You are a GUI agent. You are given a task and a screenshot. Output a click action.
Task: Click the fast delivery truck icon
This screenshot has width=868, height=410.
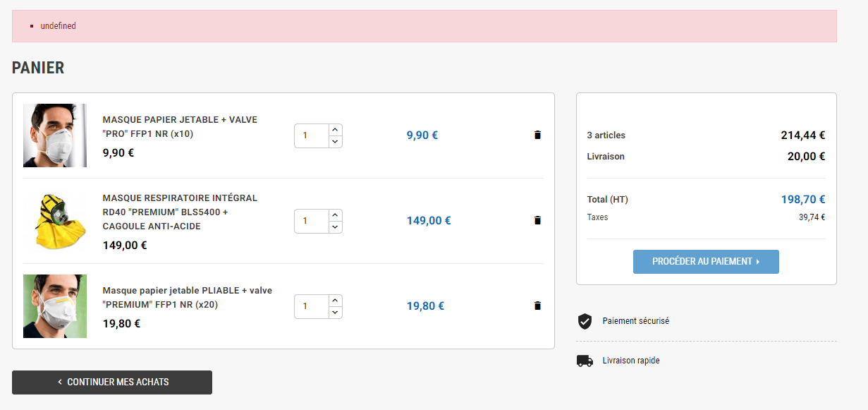[585, 361]
